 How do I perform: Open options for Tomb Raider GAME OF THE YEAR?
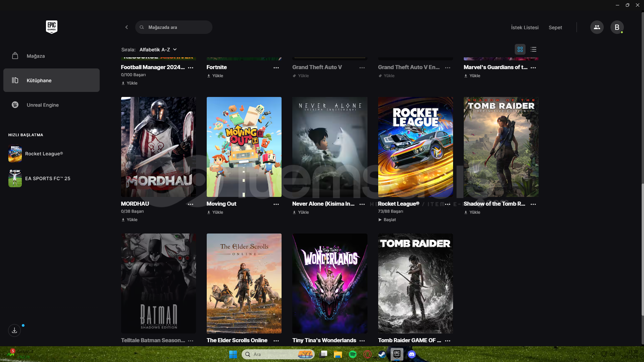(x=448, y=341)
